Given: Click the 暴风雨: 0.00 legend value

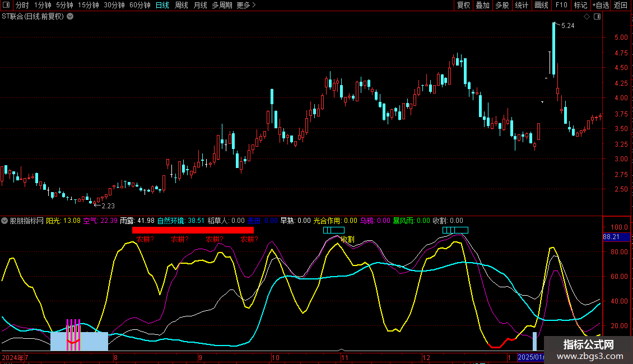Looking at the screenshot, I should 411,221.
